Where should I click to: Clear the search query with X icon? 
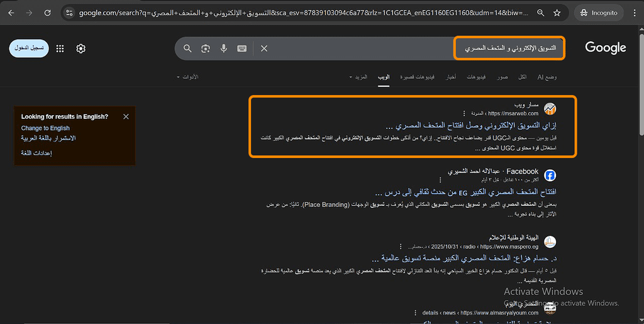(264, 48)
